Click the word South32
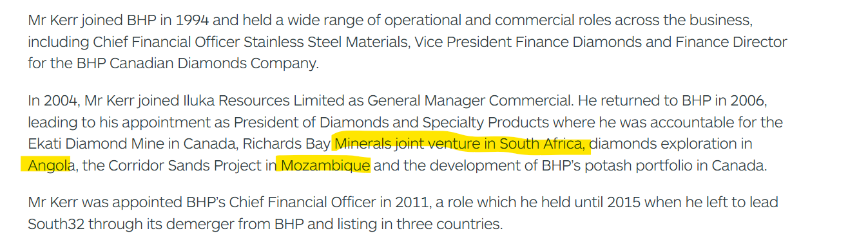Viewport: 868px width, 240px height. tap(54, 224)
